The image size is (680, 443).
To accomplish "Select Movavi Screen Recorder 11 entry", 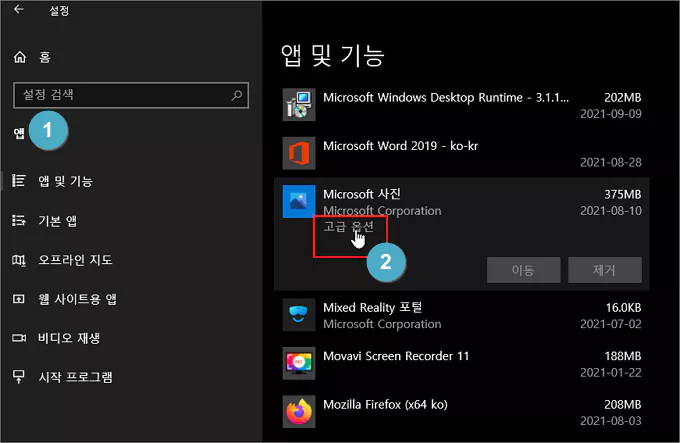I will tap(462, 363).
